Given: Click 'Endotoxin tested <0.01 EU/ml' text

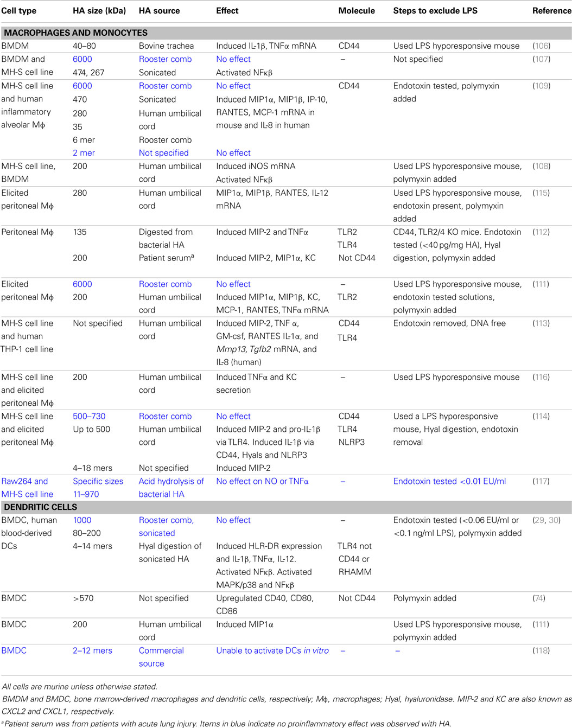Looking at the screenshot, I should tap(449, 481).
